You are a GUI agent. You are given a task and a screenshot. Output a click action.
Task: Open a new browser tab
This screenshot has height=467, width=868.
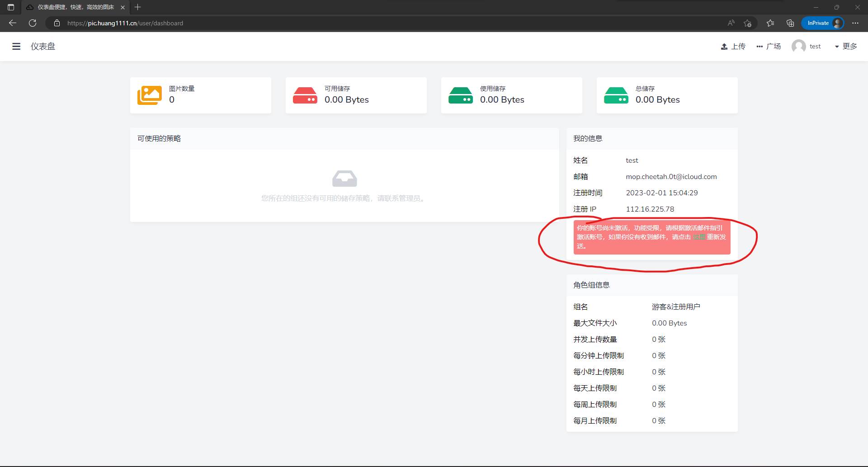[138, 7]
